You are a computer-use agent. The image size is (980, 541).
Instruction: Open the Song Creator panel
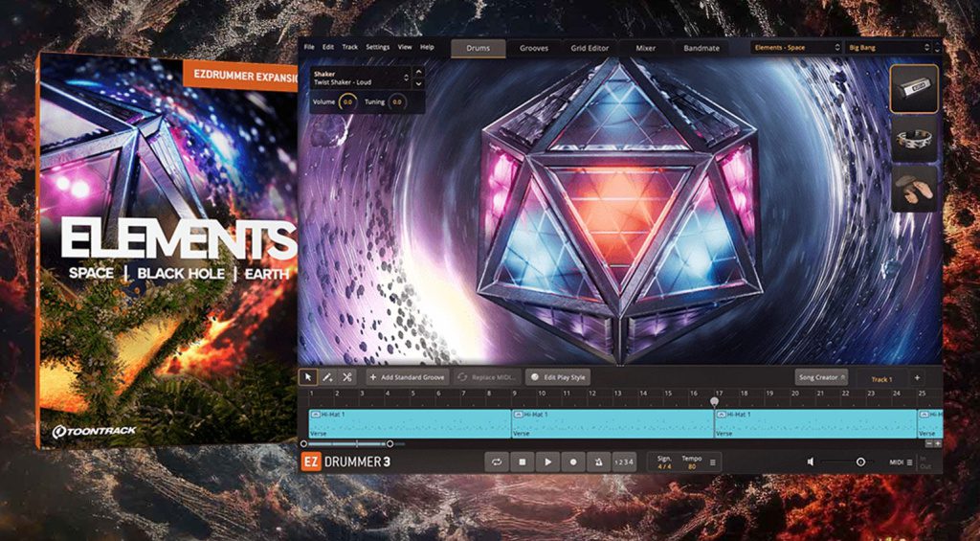pos(821,377)
